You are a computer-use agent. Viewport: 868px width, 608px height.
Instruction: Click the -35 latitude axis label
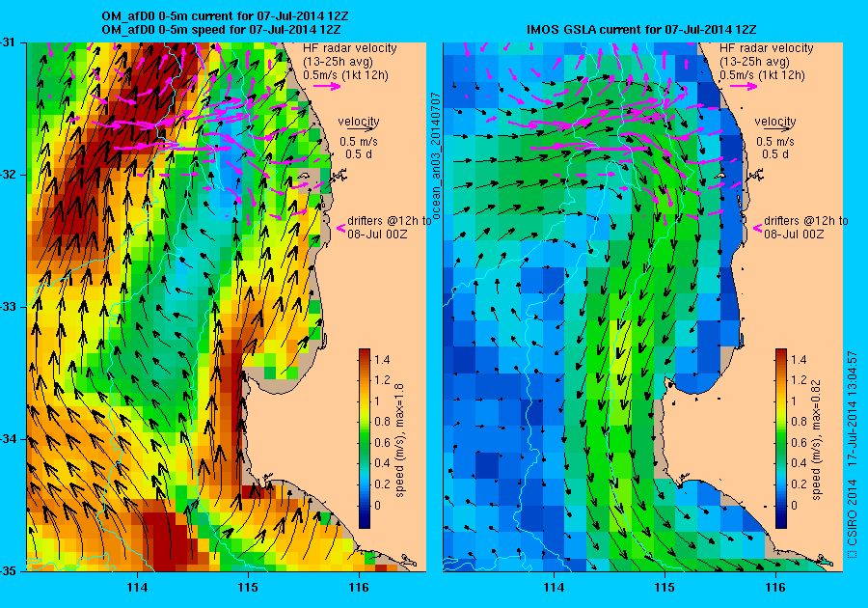[x=7, y=571]
